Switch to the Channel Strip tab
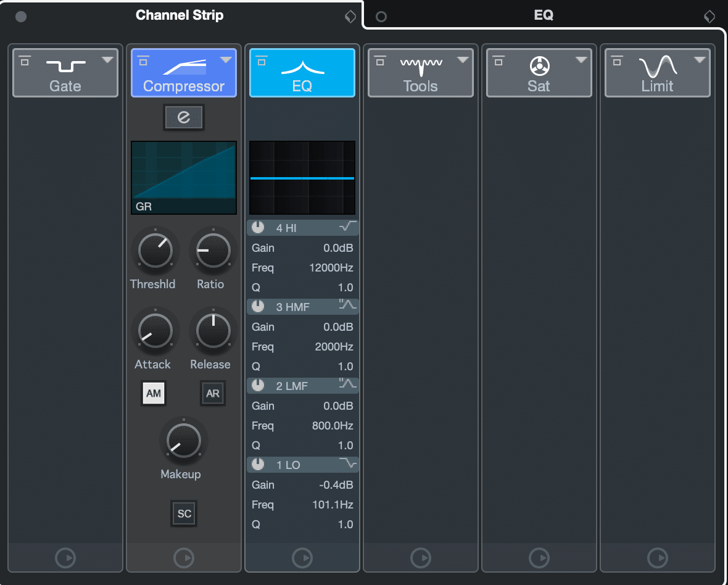The image size is (728, 585). (x=180, y=15)
